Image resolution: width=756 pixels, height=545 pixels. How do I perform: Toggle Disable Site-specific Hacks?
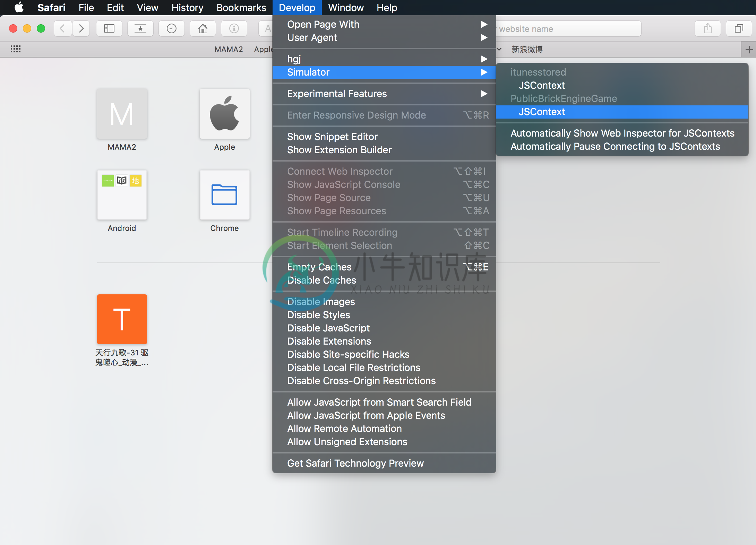(384, 354)
